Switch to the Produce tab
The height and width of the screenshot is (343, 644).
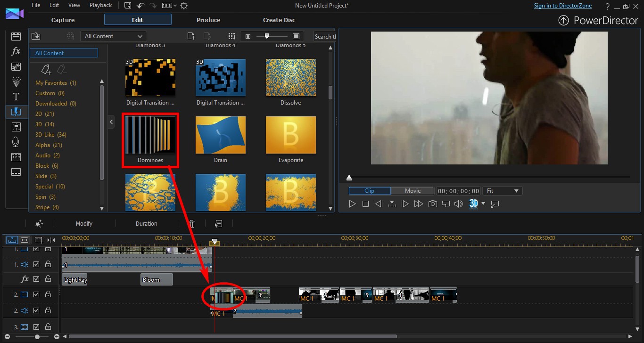click(x=208, y=20)
